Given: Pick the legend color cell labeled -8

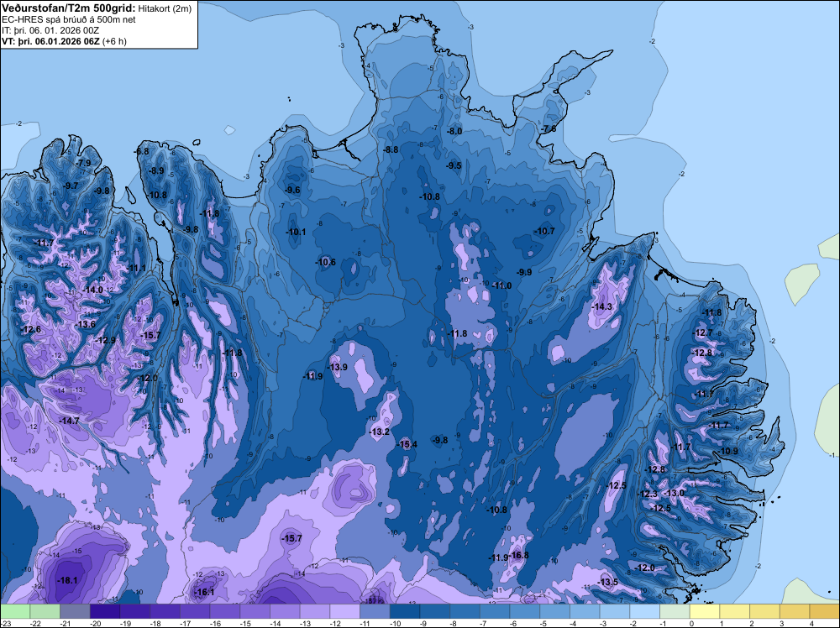Looking at the screenshot, I should coord(465,611).
